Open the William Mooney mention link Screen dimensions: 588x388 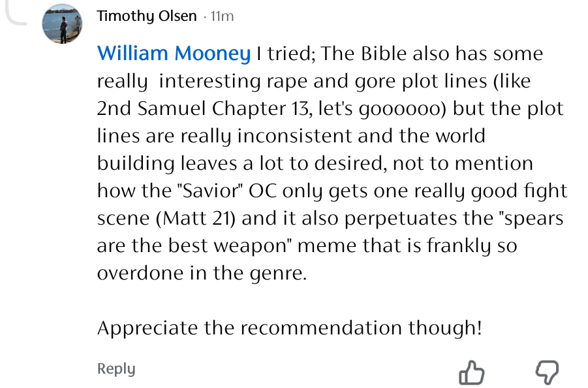click(x=174, y=54)
